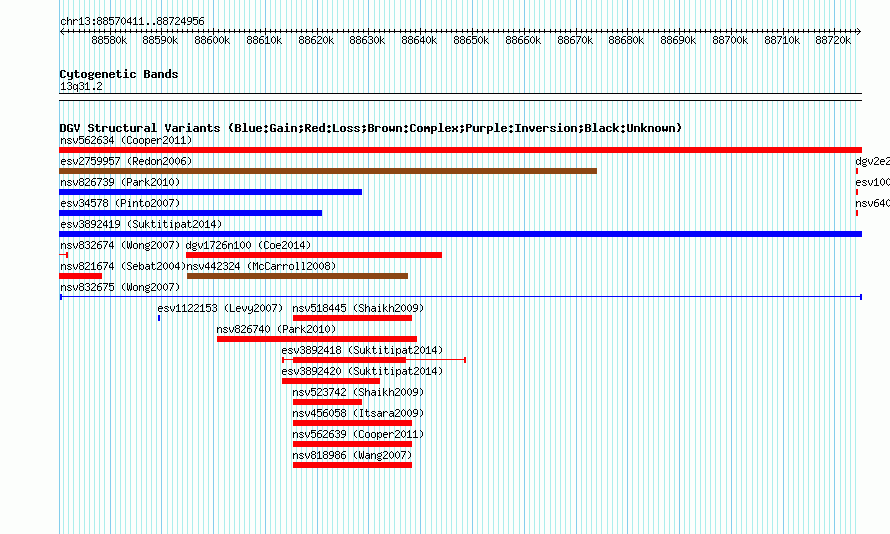Click the Cytogenetic Bands track title

119,74
